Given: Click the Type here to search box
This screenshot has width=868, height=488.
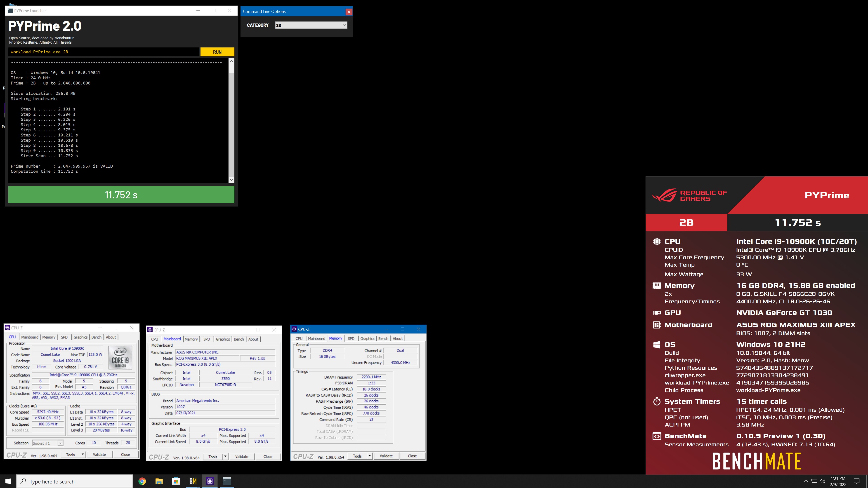Looking at the screenshot, I should point(75,482).
